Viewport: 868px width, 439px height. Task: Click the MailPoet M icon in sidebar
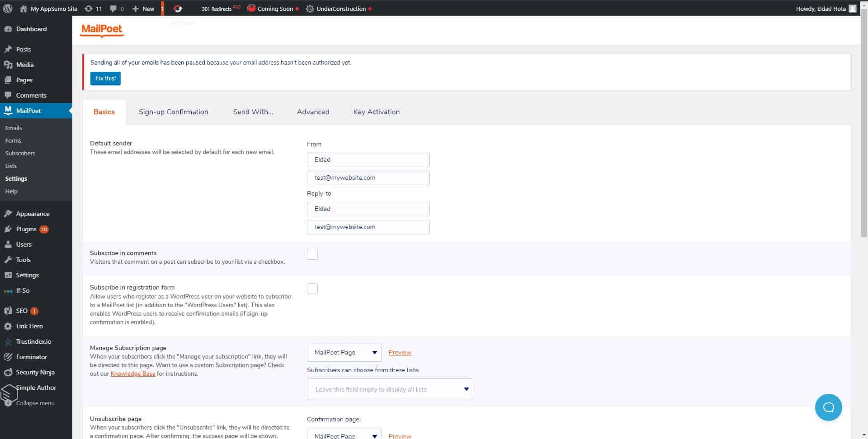coord(8,111)
